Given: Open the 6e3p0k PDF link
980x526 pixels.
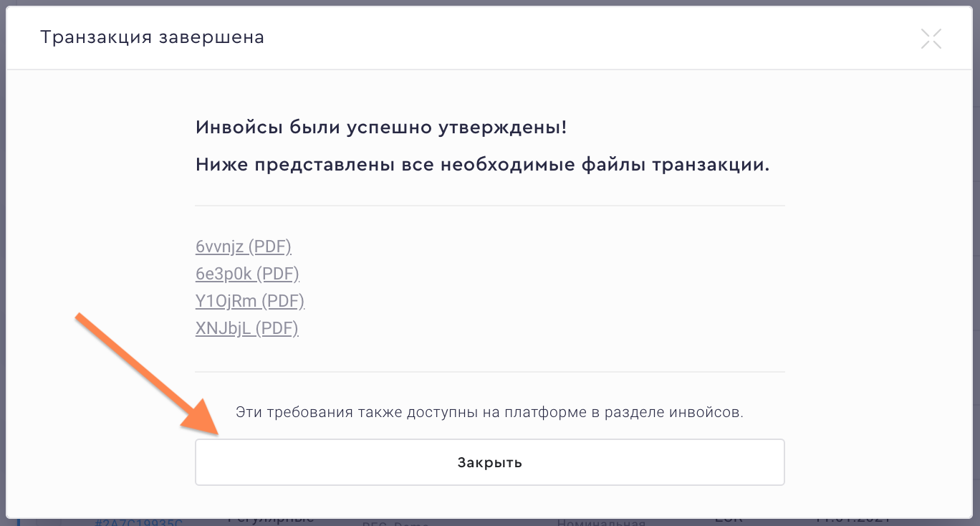Looking at the screenshot, I should click(x=247, y=273).
